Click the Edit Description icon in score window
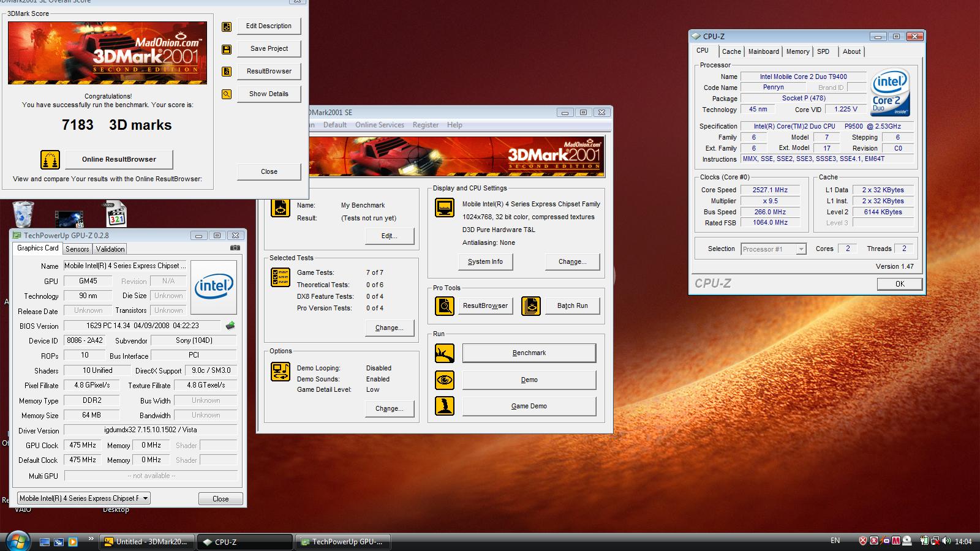Viewport: 980px width, 551px height. pyautogui.click(x=227, y=26)
